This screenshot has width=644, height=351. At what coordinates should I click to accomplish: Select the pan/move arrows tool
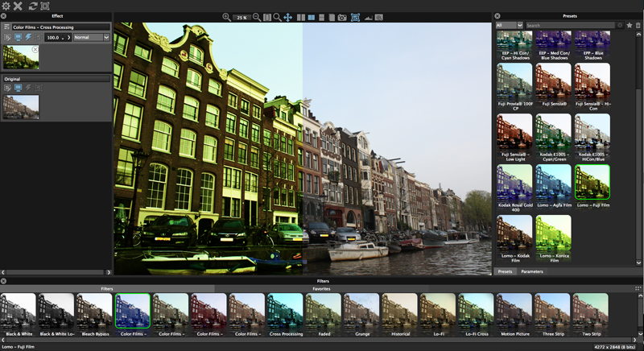click(x=287, y=17)
